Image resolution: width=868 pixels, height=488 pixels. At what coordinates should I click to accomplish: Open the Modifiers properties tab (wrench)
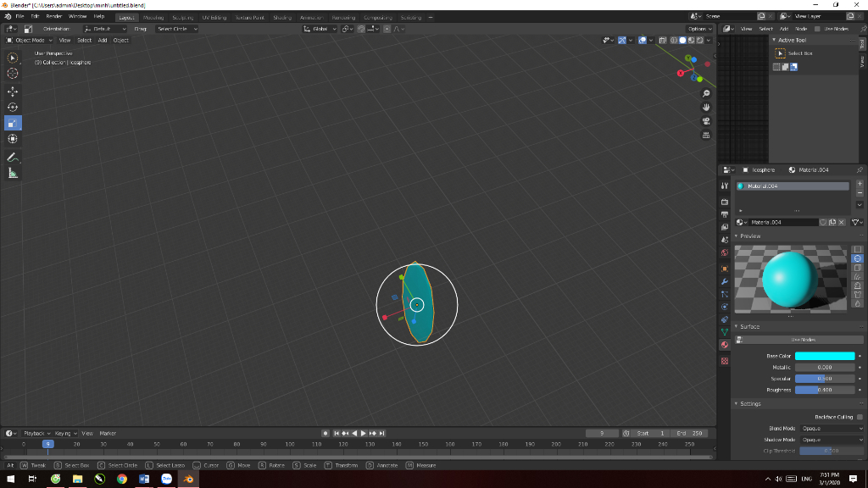pos(725,281)
